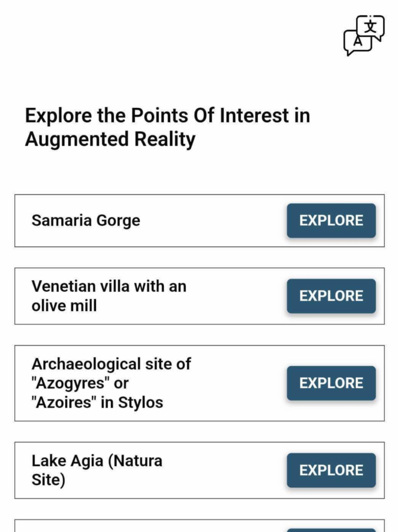
Task: Open the language translation icon
Action: pyautogui.click(x=364, y=35)
